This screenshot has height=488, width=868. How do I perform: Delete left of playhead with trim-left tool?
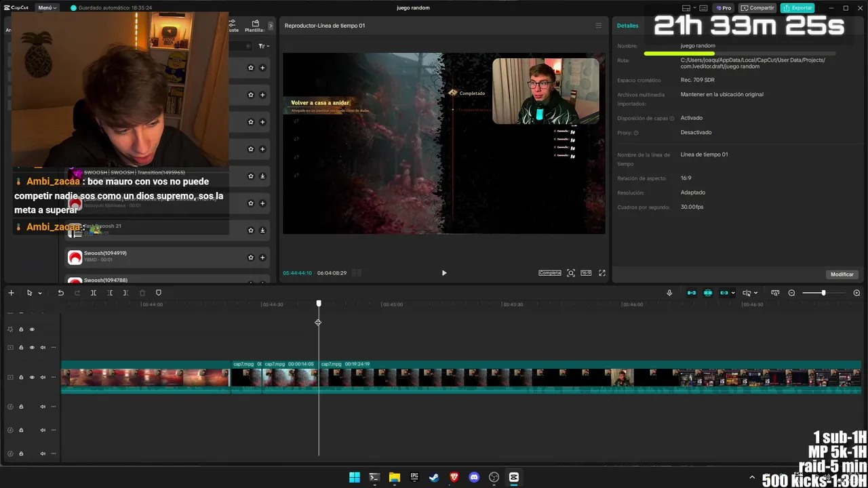110,293
